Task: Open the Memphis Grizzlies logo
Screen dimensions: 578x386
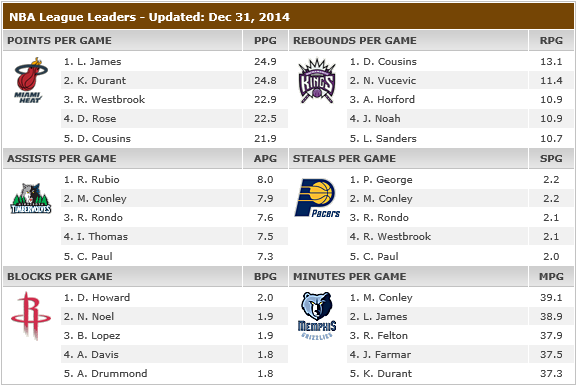Action: pyautogui.click(x=317, y=316)
